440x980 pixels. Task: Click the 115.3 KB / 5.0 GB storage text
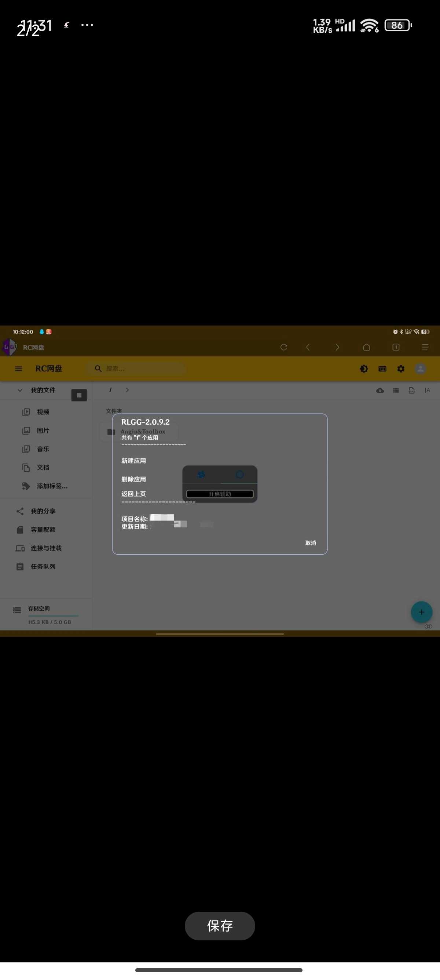[49, 623]
